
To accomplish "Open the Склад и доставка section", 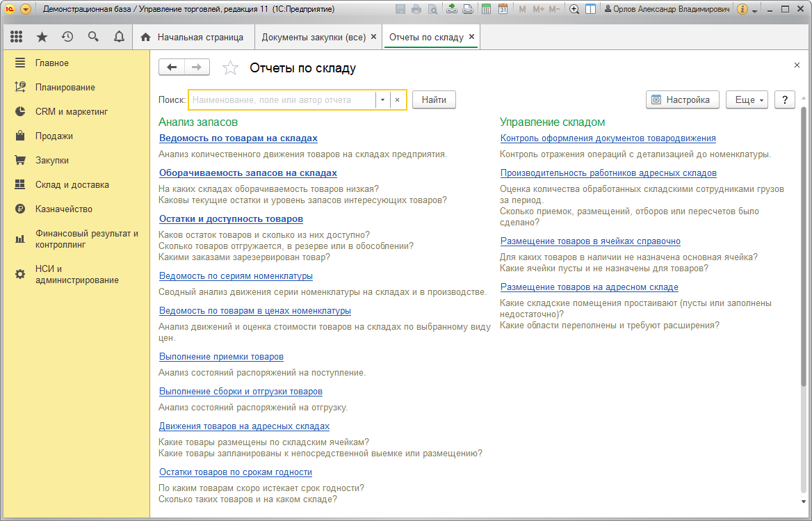I will pos(72,184).
